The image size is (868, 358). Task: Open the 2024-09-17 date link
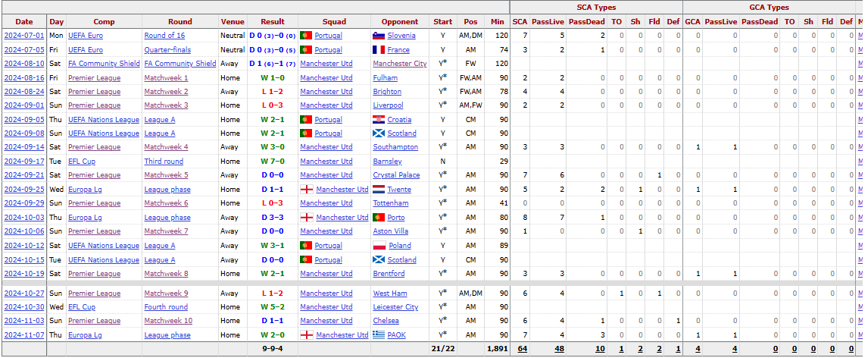point(23,162)
